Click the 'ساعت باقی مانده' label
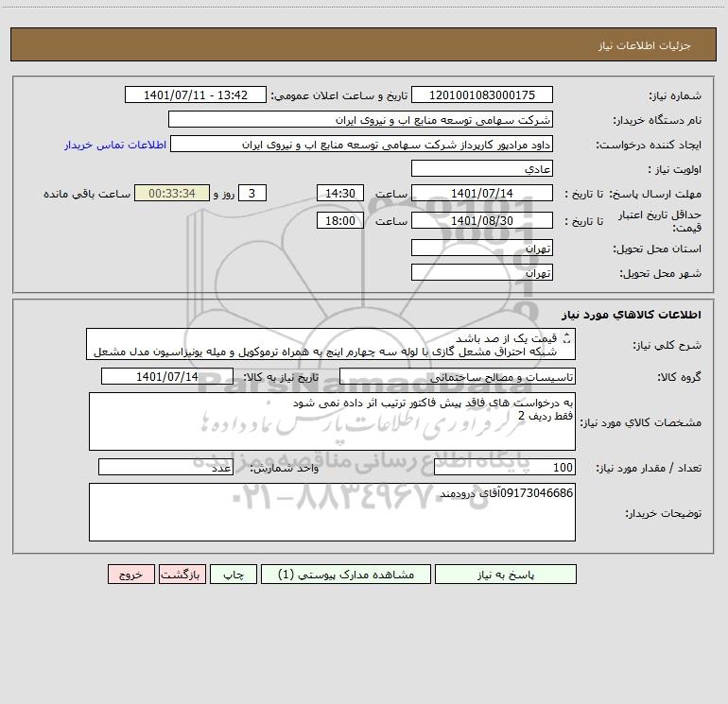This screenshot has height=704, width=728. coord(87,194)
